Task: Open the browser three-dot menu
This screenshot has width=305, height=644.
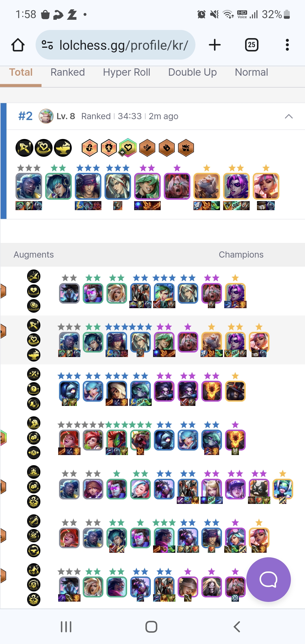Action: pos(287,45)
